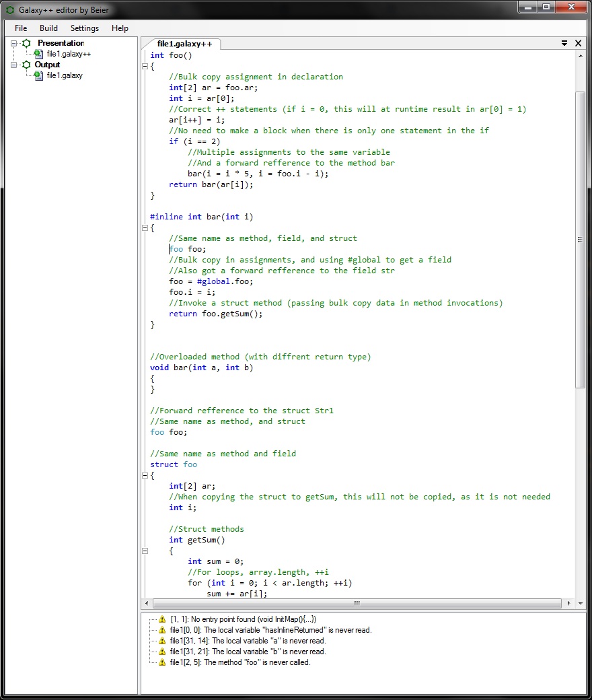This screenshot has height=700, width=592.
Task: Click the editor's vertical scrollbar thumb
Action: point(580,239)
